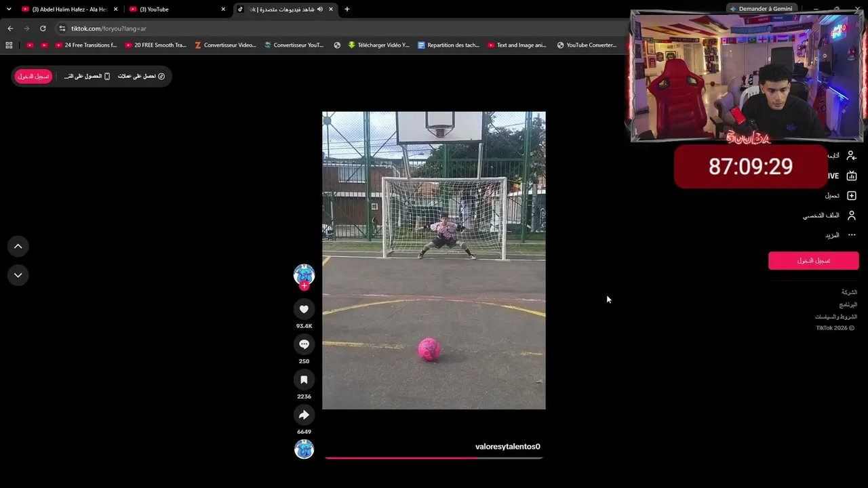Switch to the (3) YouTube tab
Image resolution: width=868 pixels, height=488 pixels.
pyautogui.click(x=176, y=9)
